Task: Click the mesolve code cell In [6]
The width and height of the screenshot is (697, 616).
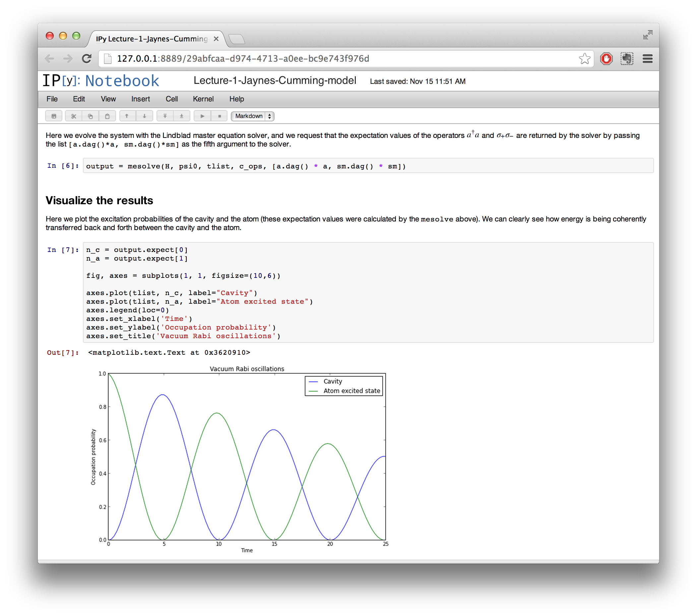Action: tap(368, 166)
